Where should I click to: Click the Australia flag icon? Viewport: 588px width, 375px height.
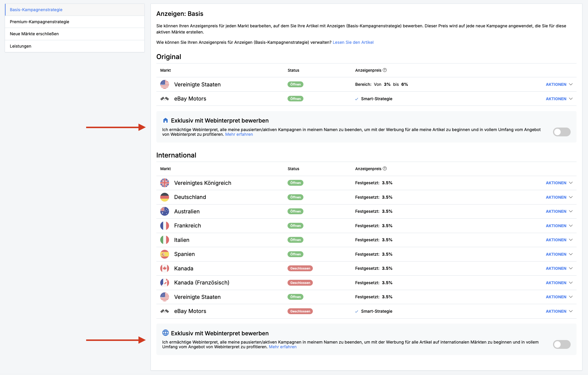(x=165, y=211)
